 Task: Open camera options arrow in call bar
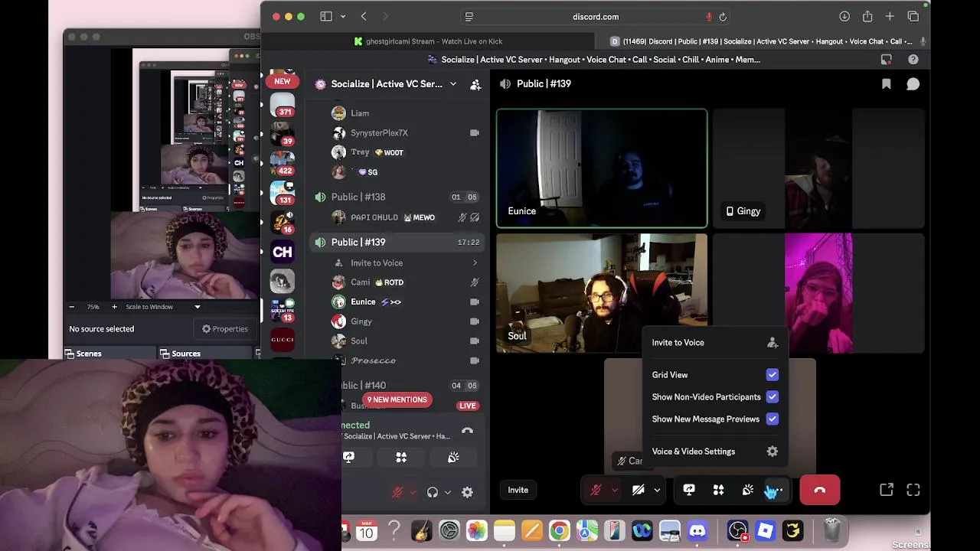point(657,490)
